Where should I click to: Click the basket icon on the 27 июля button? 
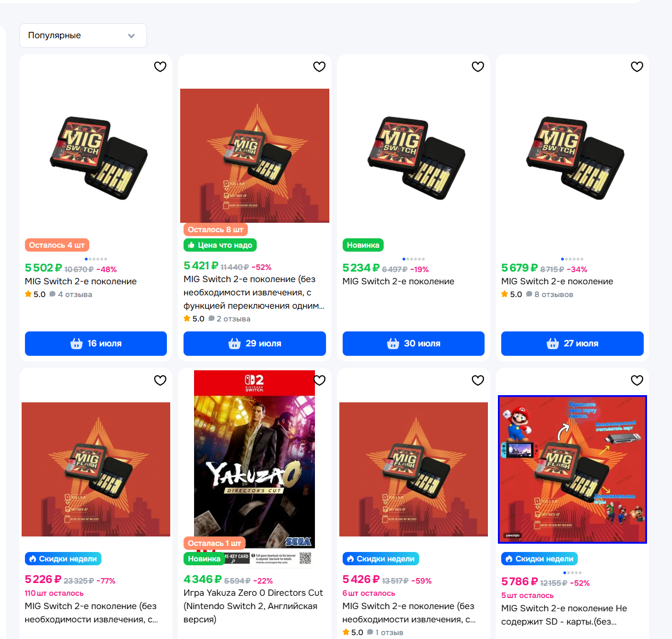click(x=553, y=344)
